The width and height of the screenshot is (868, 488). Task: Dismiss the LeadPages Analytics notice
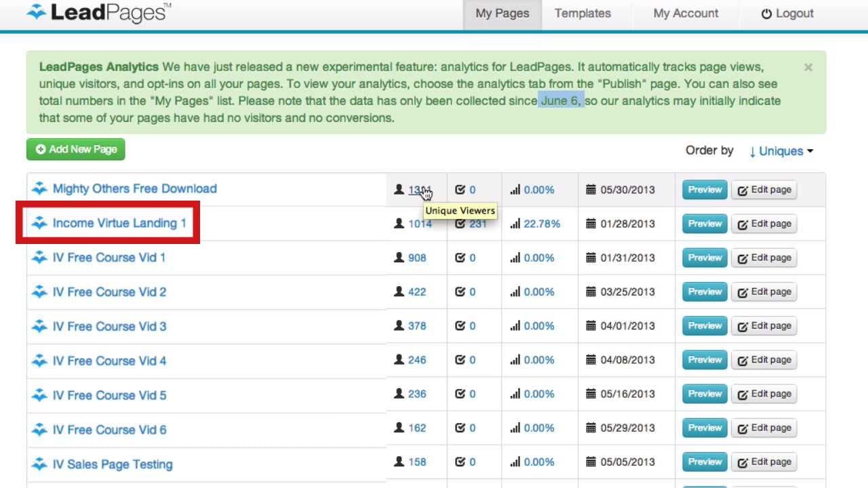pyautogui.click(x=808, y=67)
